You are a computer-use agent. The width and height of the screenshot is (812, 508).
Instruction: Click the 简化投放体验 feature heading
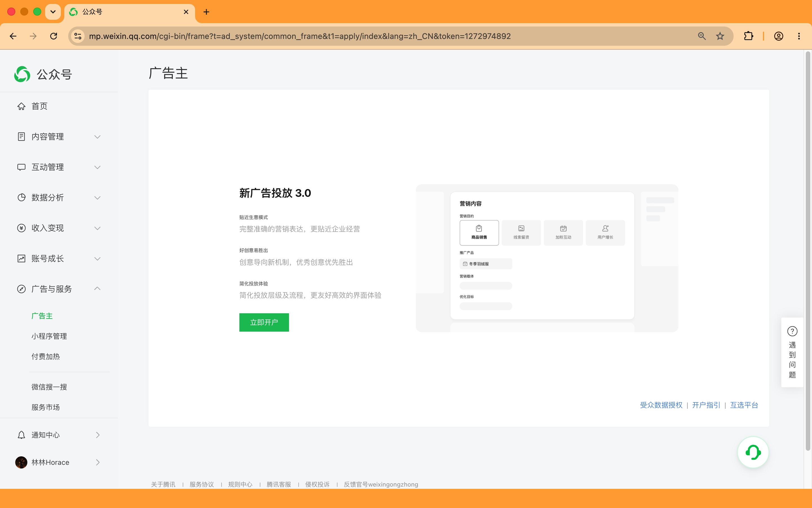coord(254,284)
